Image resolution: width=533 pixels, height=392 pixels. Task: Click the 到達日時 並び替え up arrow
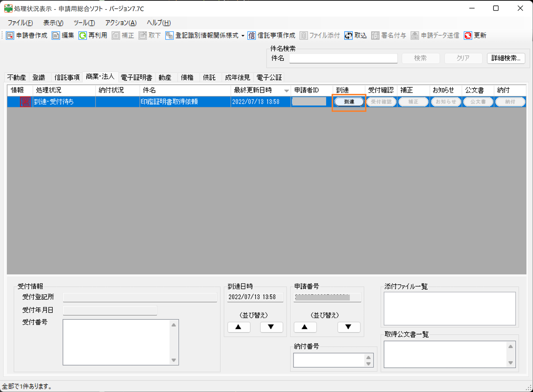tap(238, 327)
